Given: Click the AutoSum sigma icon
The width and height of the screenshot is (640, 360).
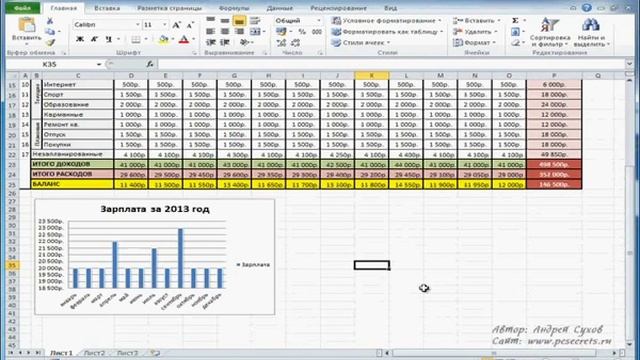Looking at the screenshot, I should [x=515, y=20].
